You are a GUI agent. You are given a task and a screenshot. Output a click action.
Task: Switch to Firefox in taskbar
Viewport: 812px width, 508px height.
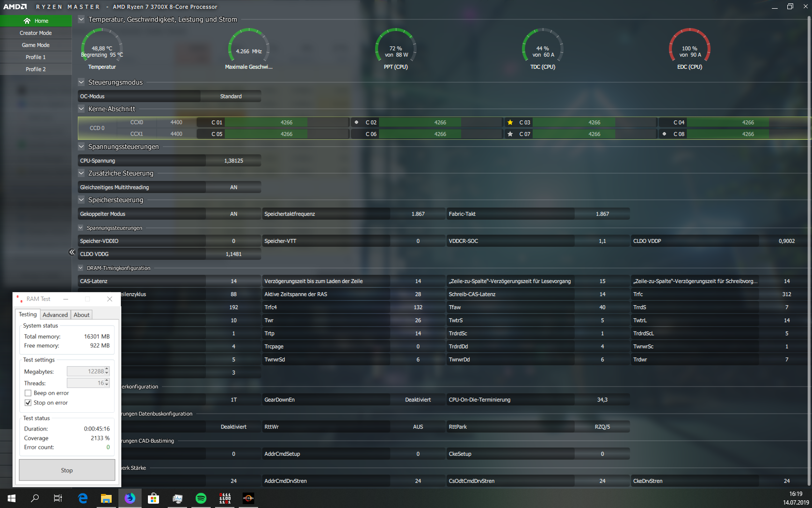click(x=130, y=498)
